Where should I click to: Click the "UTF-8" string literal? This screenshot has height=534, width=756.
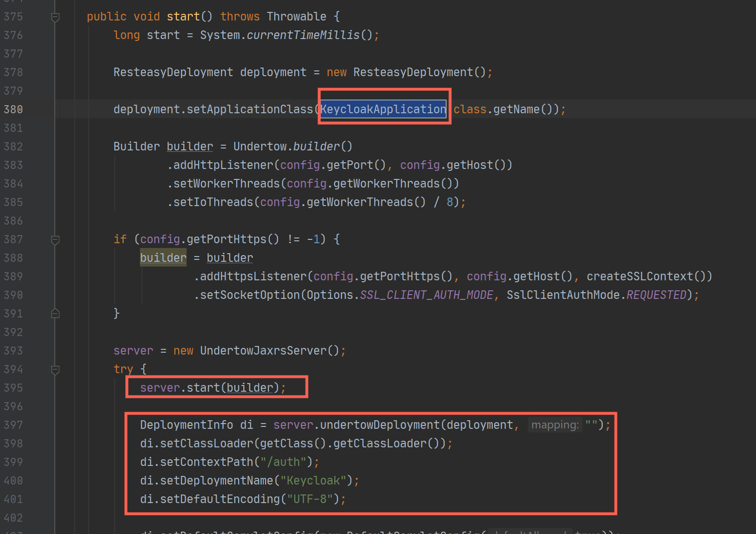pos(310,499)
